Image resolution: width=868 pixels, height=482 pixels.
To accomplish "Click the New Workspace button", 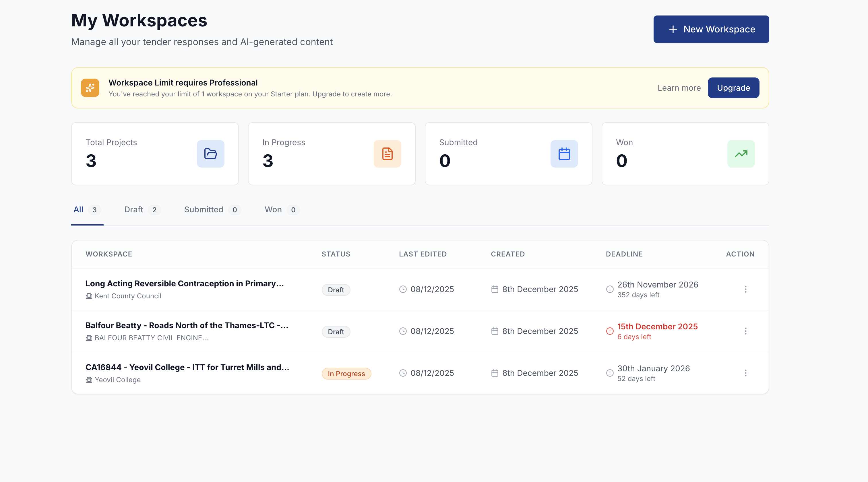I will pos(711,29).
